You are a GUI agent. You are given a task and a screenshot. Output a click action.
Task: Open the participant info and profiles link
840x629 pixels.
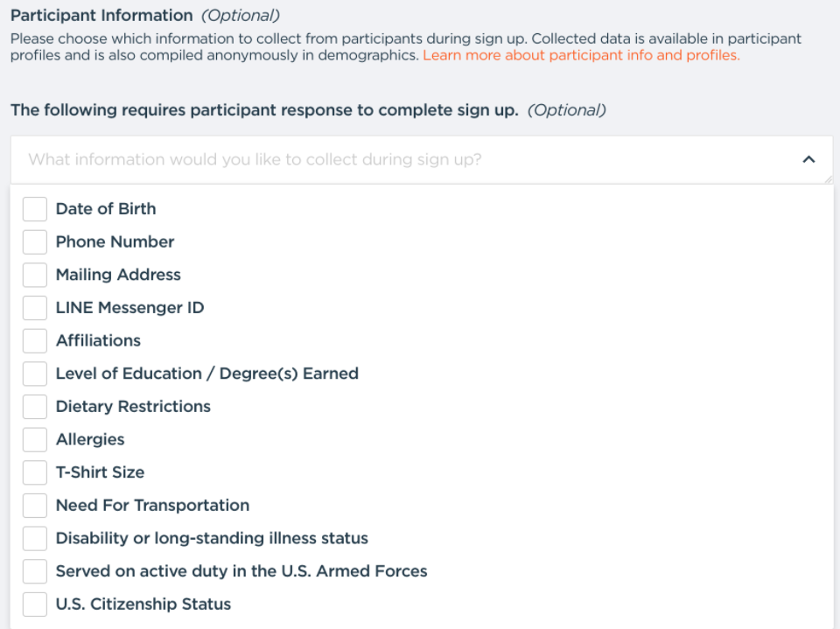pos(581,55)
